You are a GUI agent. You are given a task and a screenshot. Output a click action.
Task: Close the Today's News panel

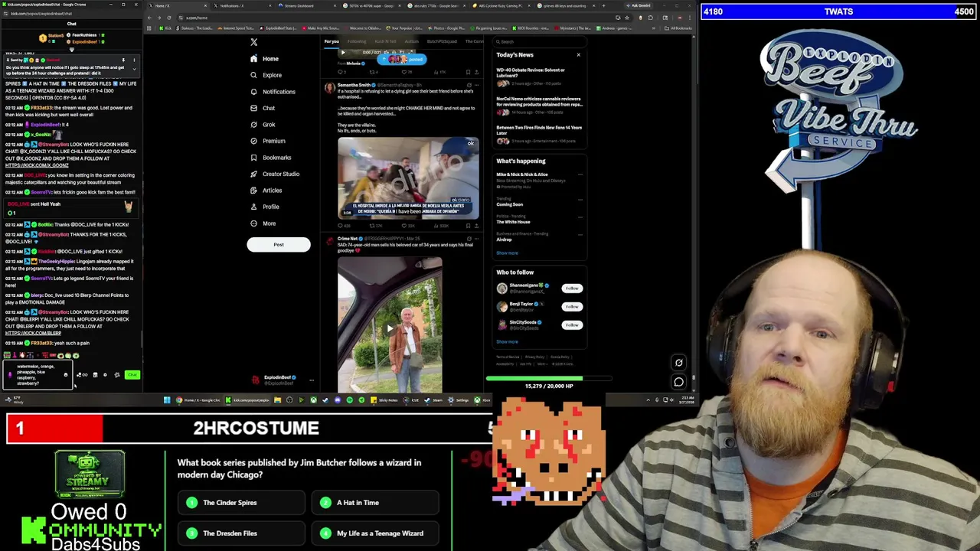pyautogui.click(x=579, y=54)
